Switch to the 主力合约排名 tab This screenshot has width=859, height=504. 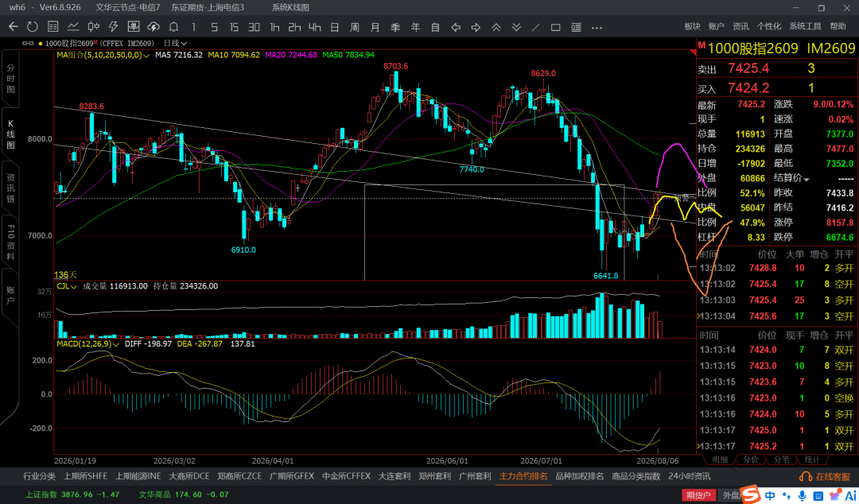[523, 476]
